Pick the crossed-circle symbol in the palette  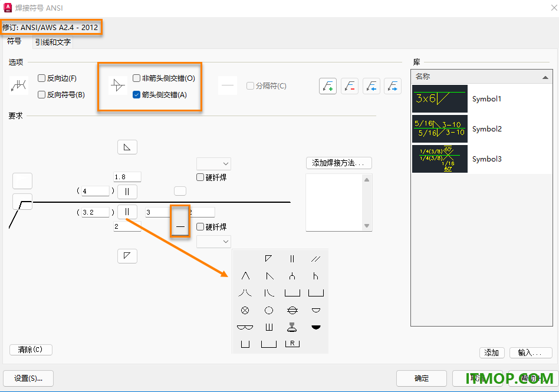245,311
